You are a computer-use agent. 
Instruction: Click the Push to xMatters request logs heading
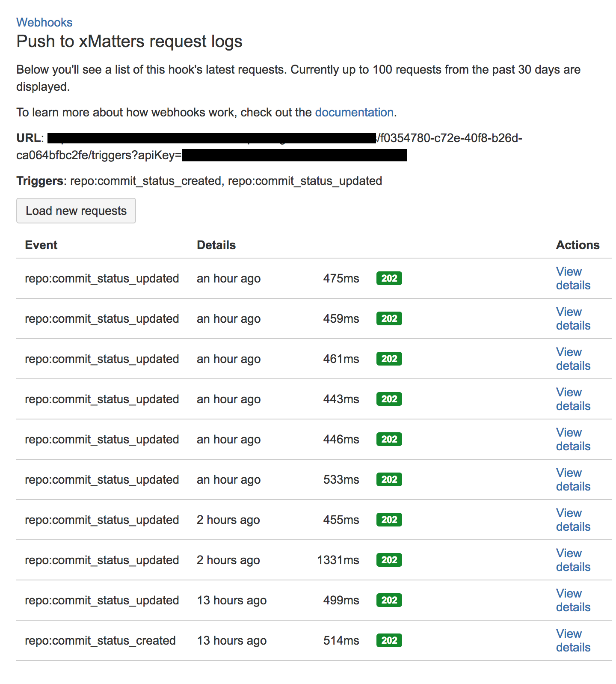click(x=129, y=42)
